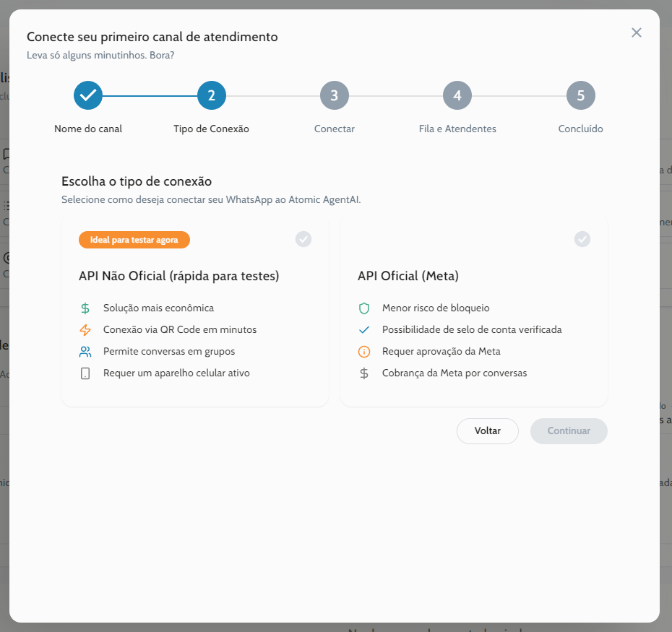Click the green dollar sign icon
The image size is (672, 632).
[85, 308]
